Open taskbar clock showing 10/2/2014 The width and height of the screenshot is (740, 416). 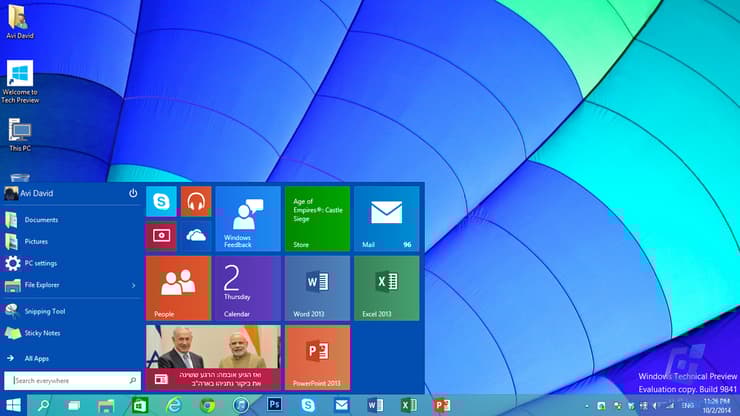(x=716, y=406)
